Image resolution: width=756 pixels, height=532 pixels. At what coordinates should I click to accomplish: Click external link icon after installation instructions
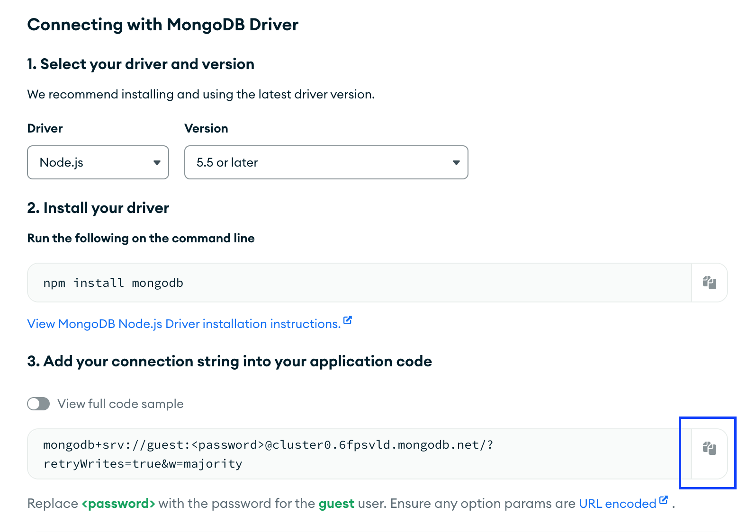348,320
